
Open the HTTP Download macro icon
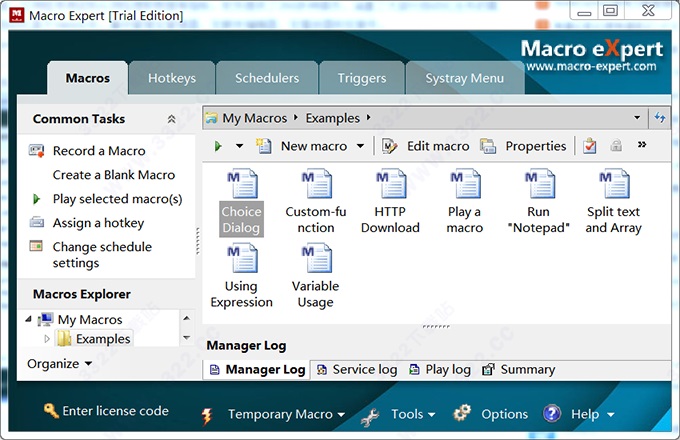(x=390, y=185)
